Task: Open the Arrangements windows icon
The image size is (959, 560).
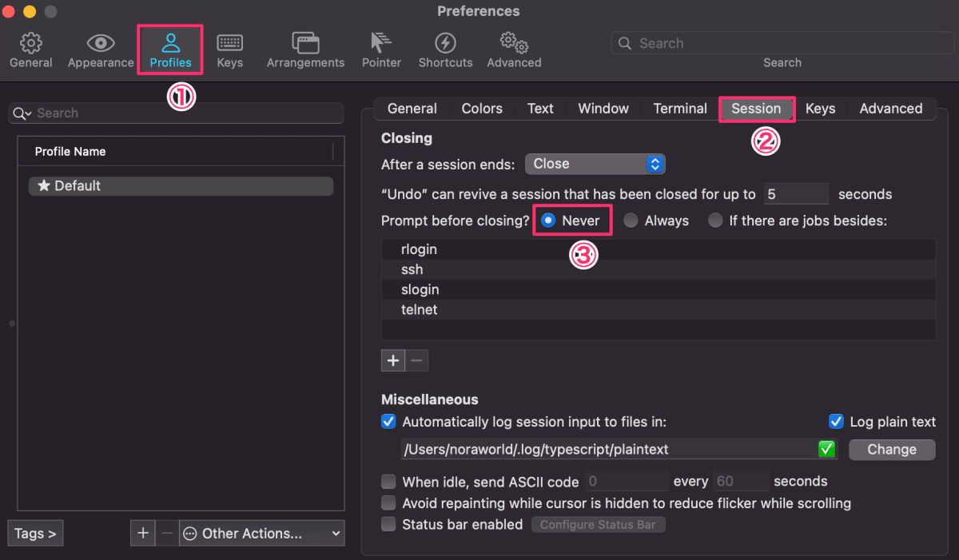Action: pos(305,42)
